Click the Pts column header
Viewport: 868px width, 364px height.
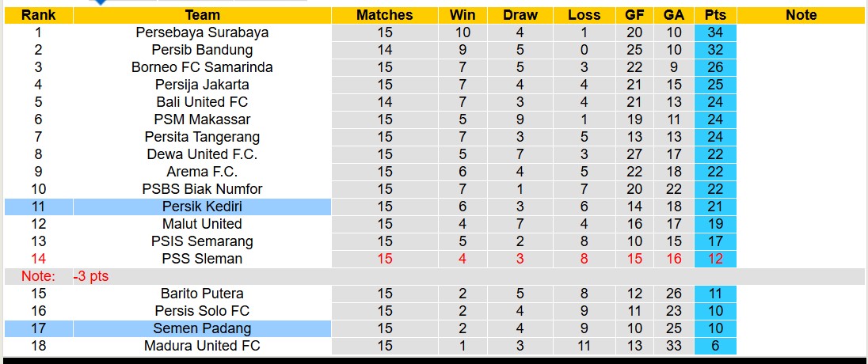pos(715,15)
